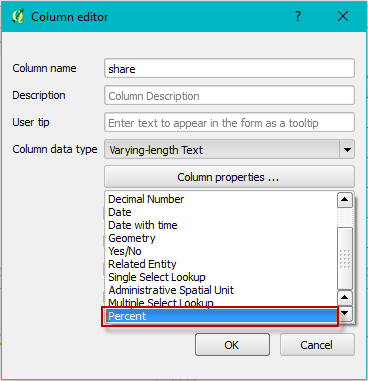Pick the highlighted Percent option
This screenshot has height=381, width=368.
221,316
